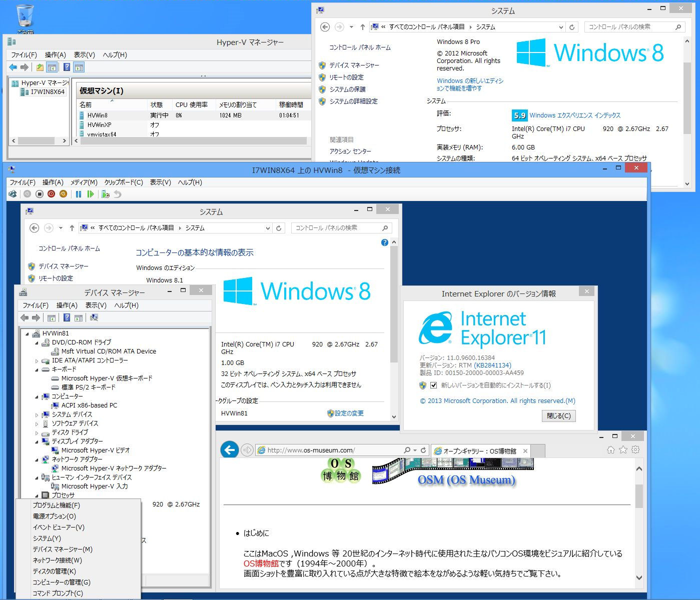Pause the virtual machine
The height and width of the screenshot is (600, 700).
[x=79, y=194]
